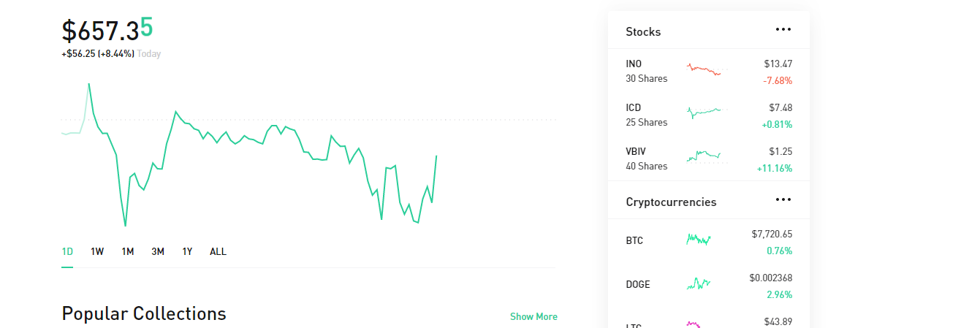980x328 pixels.
Task: Open the INO stock ticker
Action: click(x=634, y=64)
